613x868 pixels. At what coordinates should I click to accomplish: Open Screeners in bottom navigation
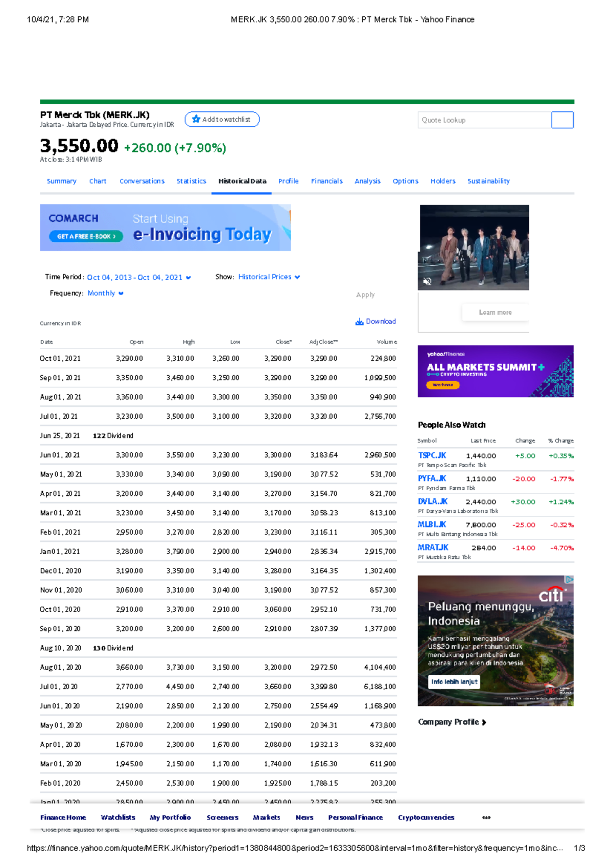pyautogui.click(x=222, y=817)
